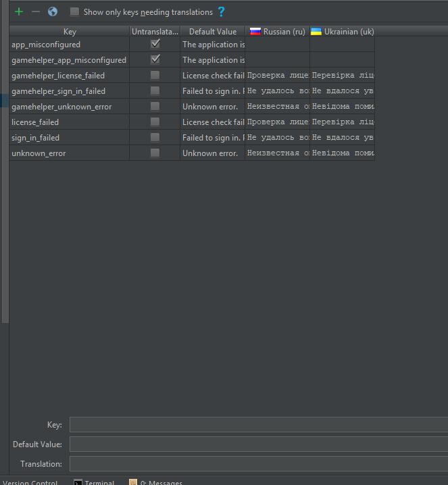This screenshot has width=448, height=485.
Task: Select Ukrainian translation of unknown_error
Action: (342, 153)
